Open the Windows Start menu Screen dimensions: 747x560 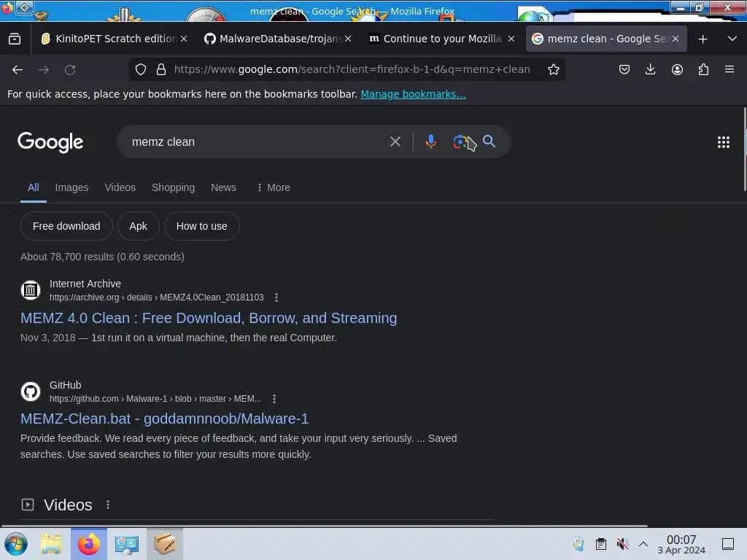16,544
